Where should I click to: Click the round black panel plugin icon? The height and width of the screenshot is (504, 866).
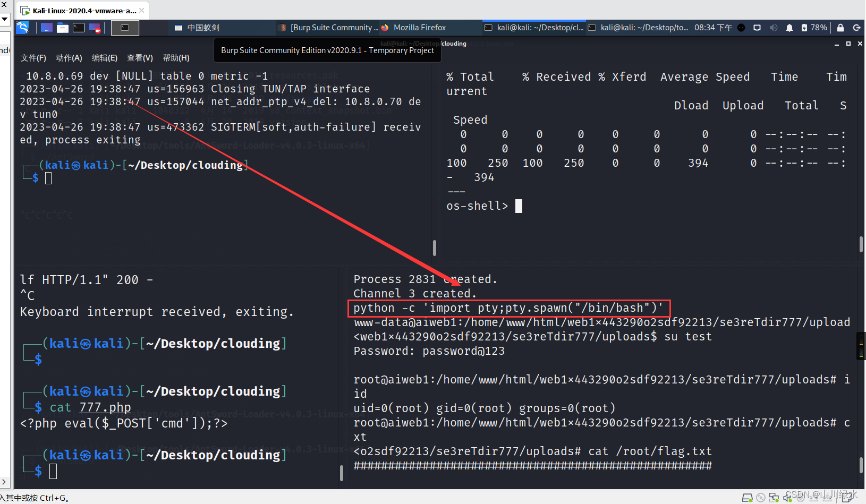741,28
